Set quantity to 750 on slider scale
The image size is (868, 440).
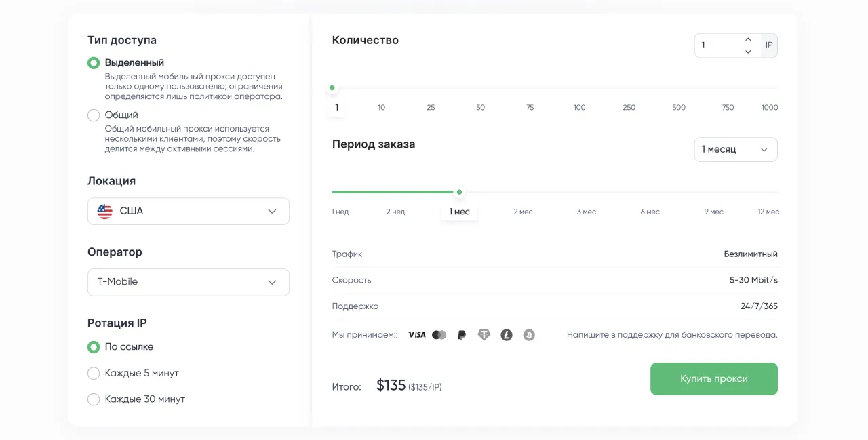728,108
